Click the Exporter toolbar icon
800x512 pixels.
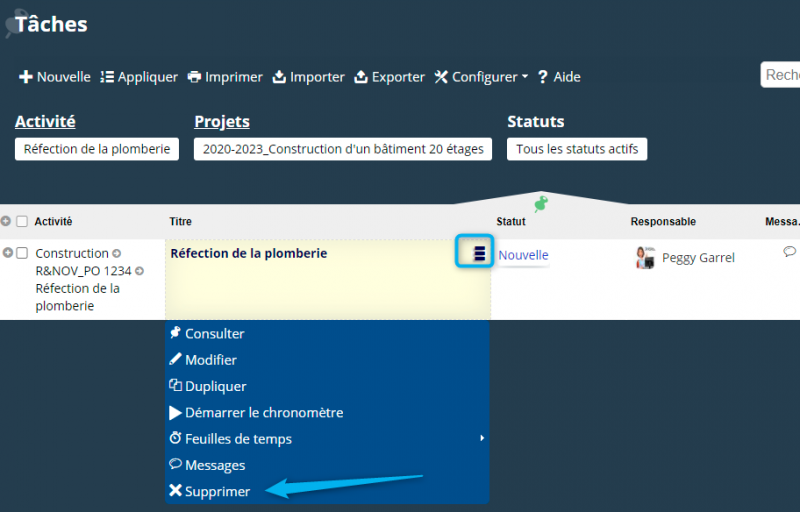click(361, 77)
